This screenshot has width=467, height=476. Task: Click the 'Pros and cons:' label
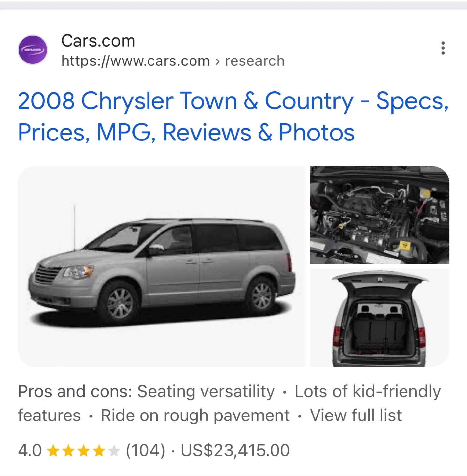(x=75, y=392)
